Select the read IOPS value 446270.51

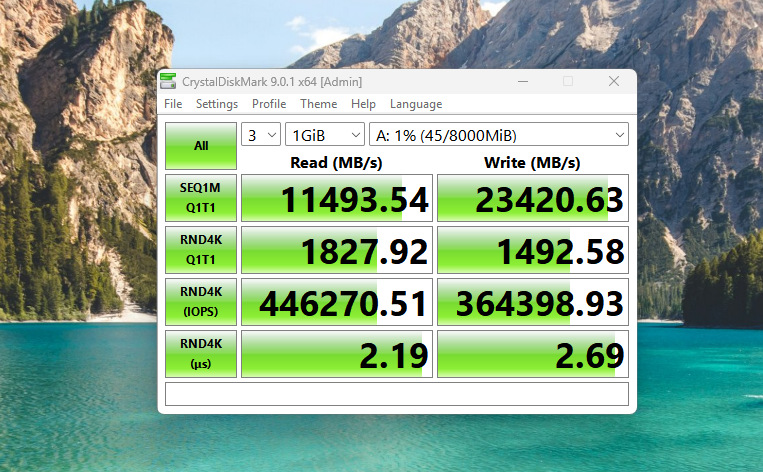point(337,302)
